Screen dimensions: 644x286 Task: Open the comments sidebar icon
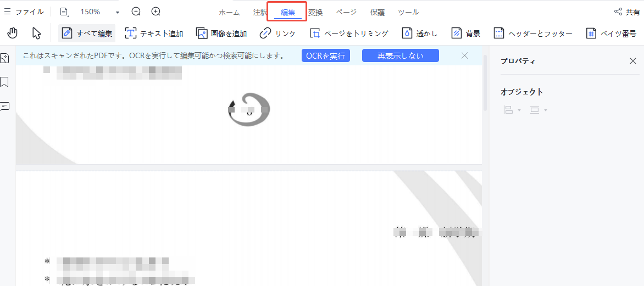tap(4, 106)
